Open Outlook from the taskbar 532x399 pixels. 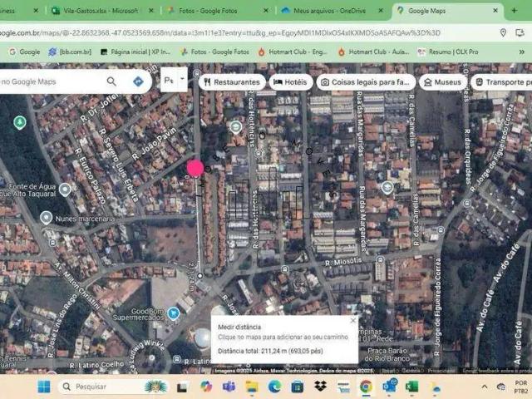point(389,386)
